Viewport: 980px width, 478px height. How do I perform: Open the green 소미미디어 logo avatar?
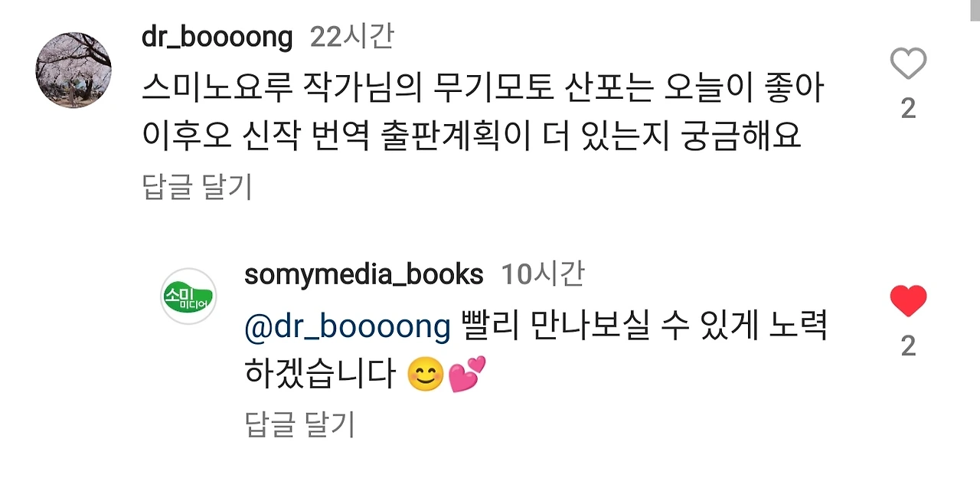click(188, 296)
